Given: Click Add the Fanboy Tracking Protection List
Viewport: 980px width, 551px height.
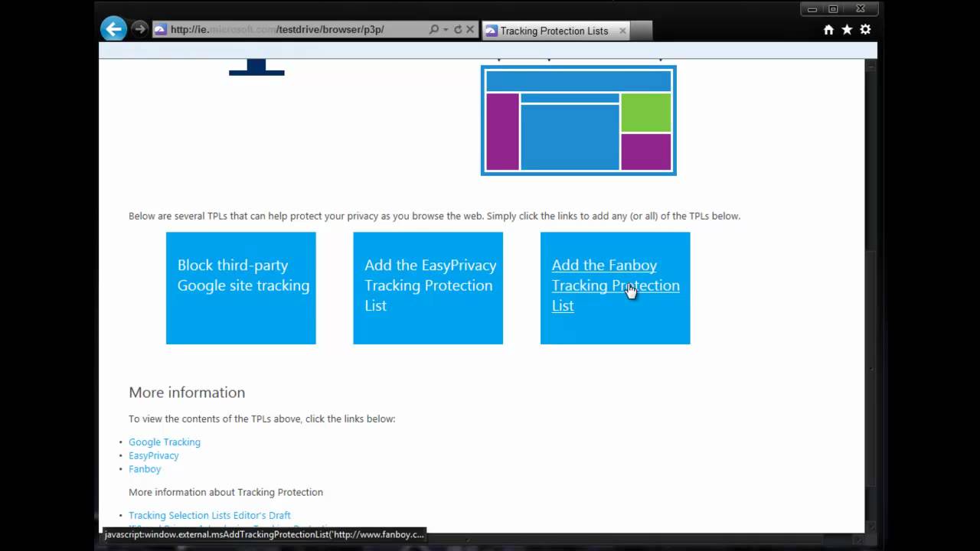Looking at the screenshot, I should click(x=615, y=288).
